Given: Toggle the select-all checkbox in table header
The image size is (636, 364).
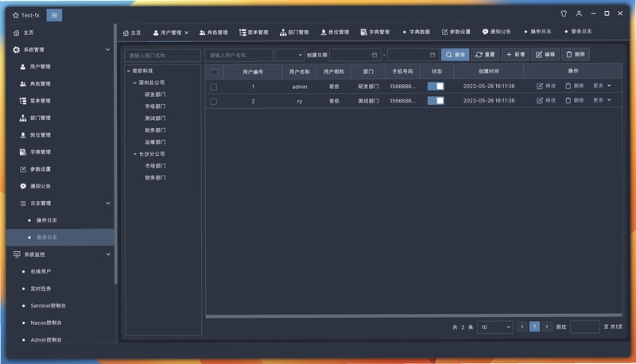Looking at the screenshot, I should tap(214, 72).
